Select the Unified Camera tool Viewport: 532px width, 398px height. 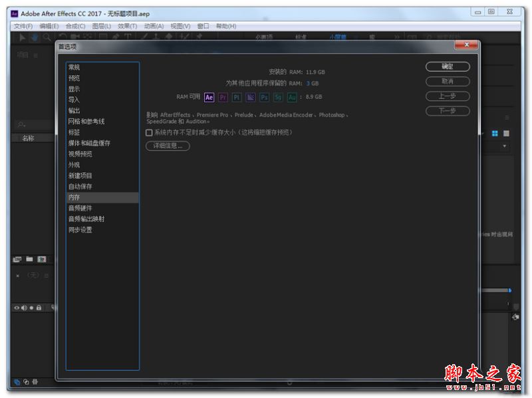75,37
